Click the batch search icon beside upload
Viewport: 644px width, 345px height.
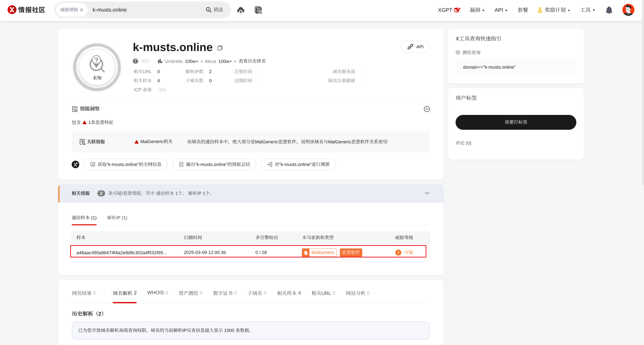point(258,10)
